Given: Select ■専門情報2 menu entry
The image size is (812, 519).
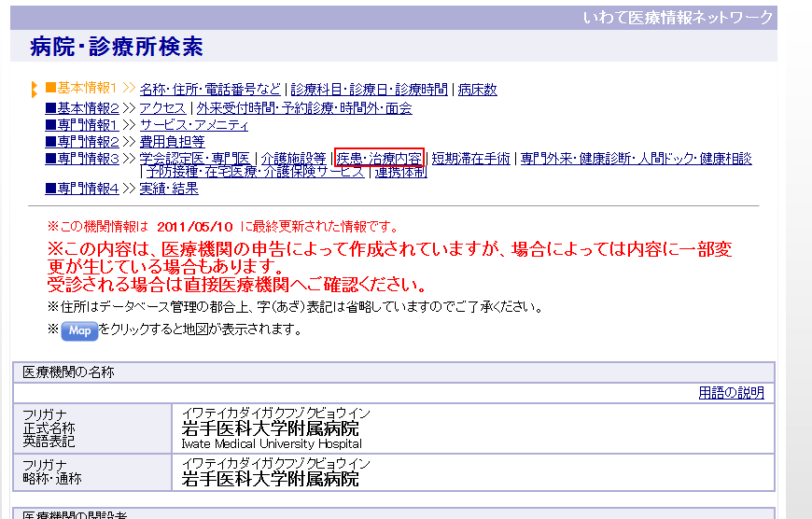Looking at the screenshot, I should (82, 141).
